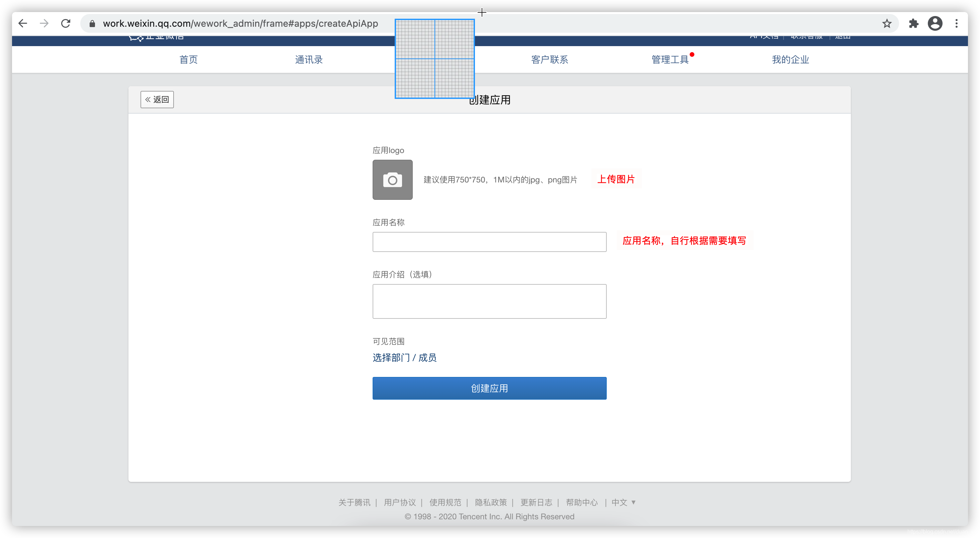Click the lock icon in address bar
Screen dimensions: 980x538
92,24
